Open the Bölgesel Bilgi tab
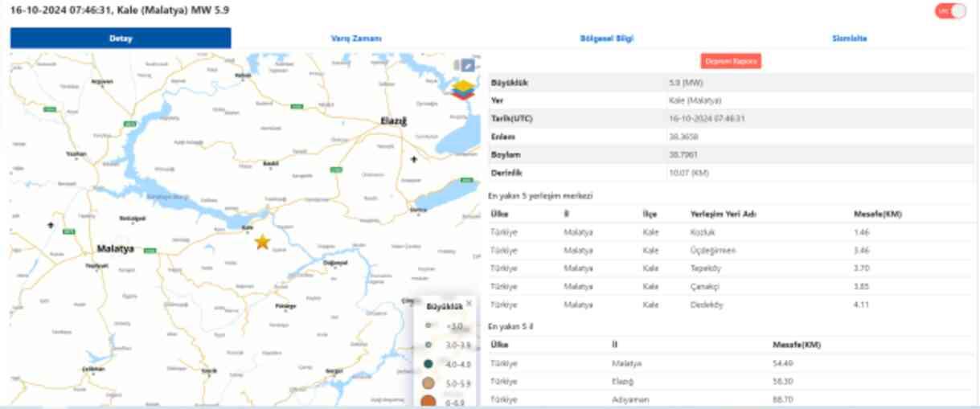This screenshot has height=409, width=980. pyautogui.click(x=606, y=38)
